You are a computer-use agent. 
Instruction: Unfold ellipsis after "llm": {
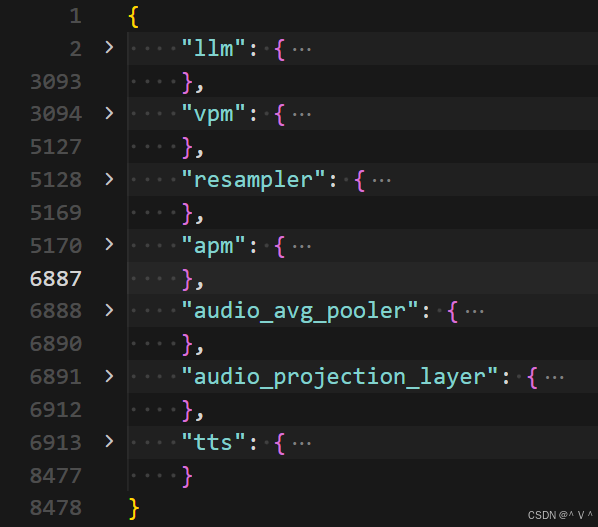302,50
